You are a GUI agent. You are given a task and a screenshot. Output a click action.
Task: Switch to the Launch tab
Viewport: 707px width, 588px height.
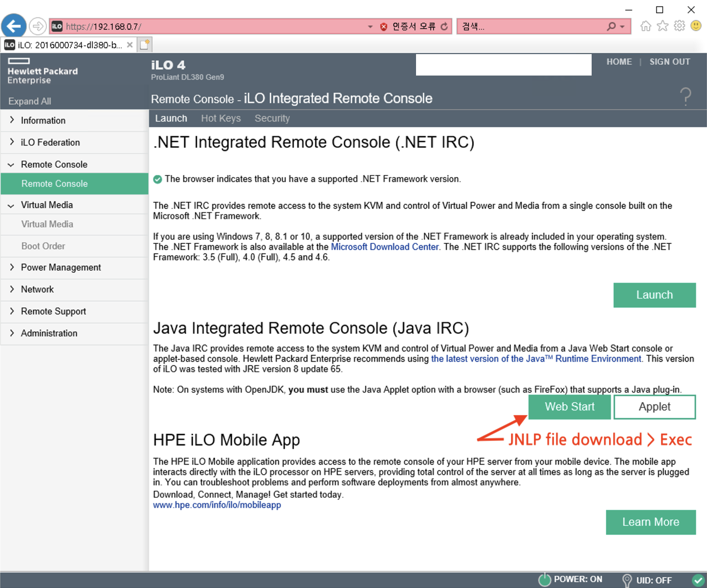(171, 118)
